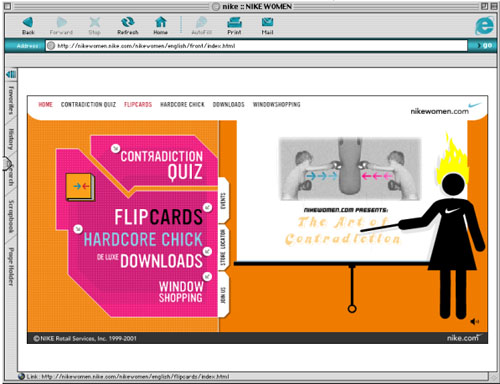Click the orange flipcard book icon

click(80, 187)
